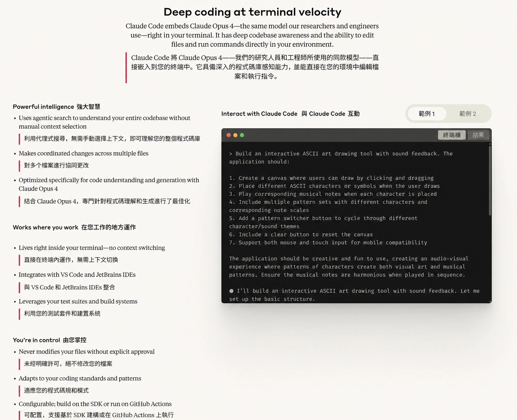Click the red close dot in terminal window
The image size is (517, 420).
pos(229,135)
